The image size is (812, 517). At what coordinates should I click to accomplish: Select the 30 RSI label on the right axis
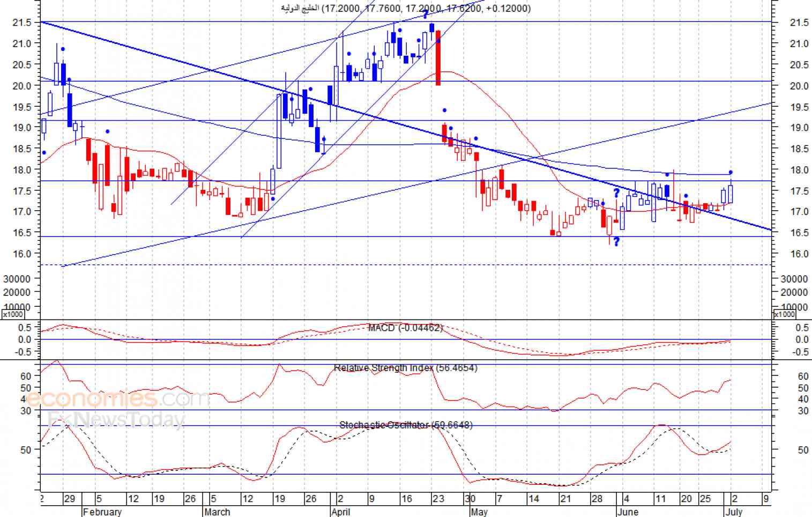pos(803,411)
